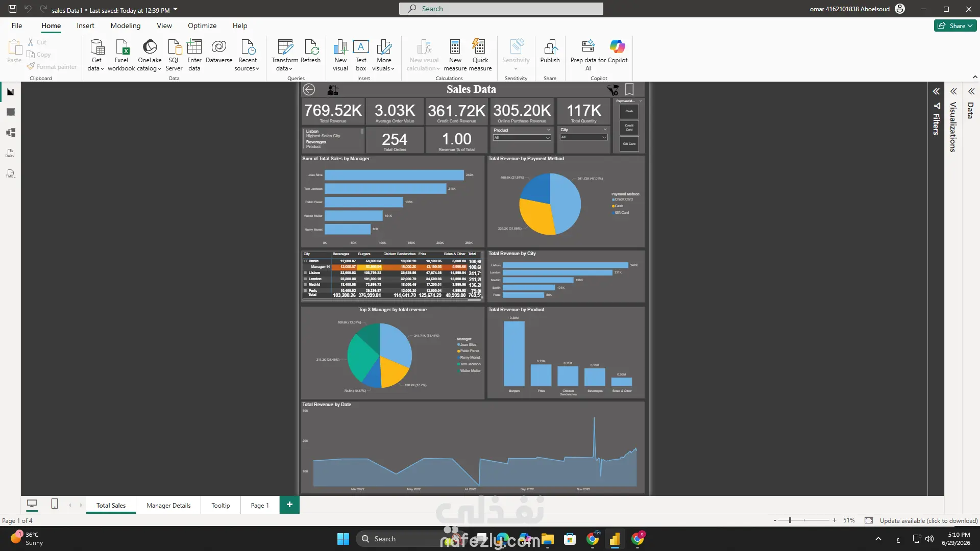This screenshot has height=551, width=980.
Task: Expand the Recent sources dropdown
Action: pos(248,55)
